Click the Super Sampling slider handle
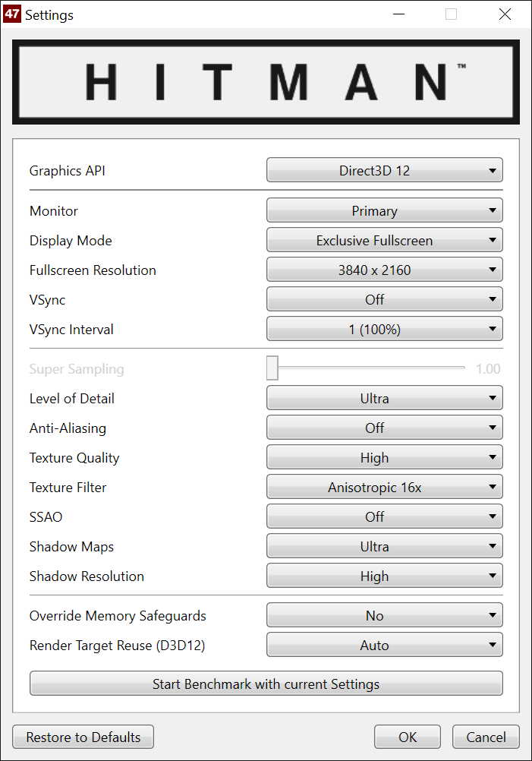This screenshot has width=532, height=761. pyautogui.click(x=272, y=368)
